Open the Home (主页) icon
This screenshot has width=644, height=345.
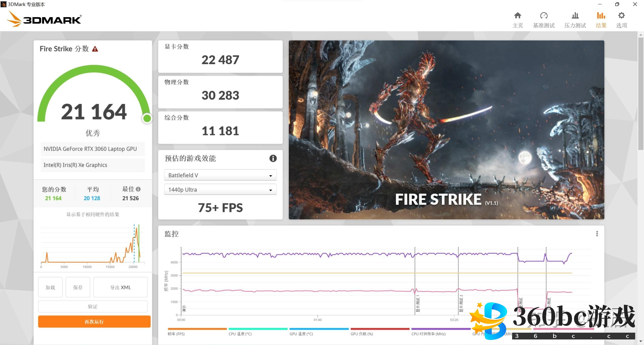(x=517, y=16)
